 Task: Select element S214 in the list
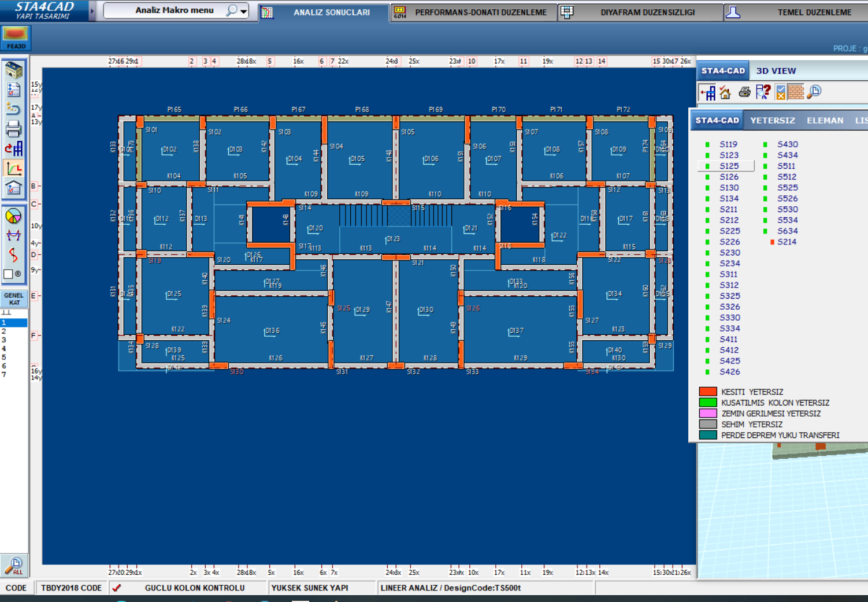(787, 242)
